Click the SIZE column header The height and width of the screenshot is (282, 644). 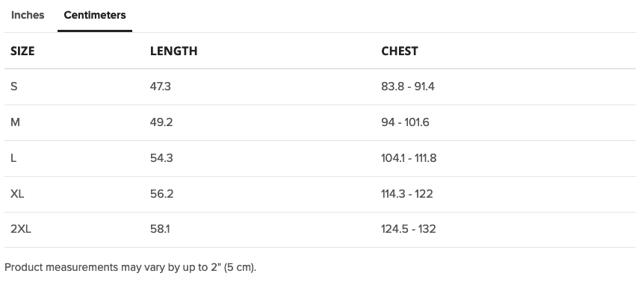pos(22,51)
